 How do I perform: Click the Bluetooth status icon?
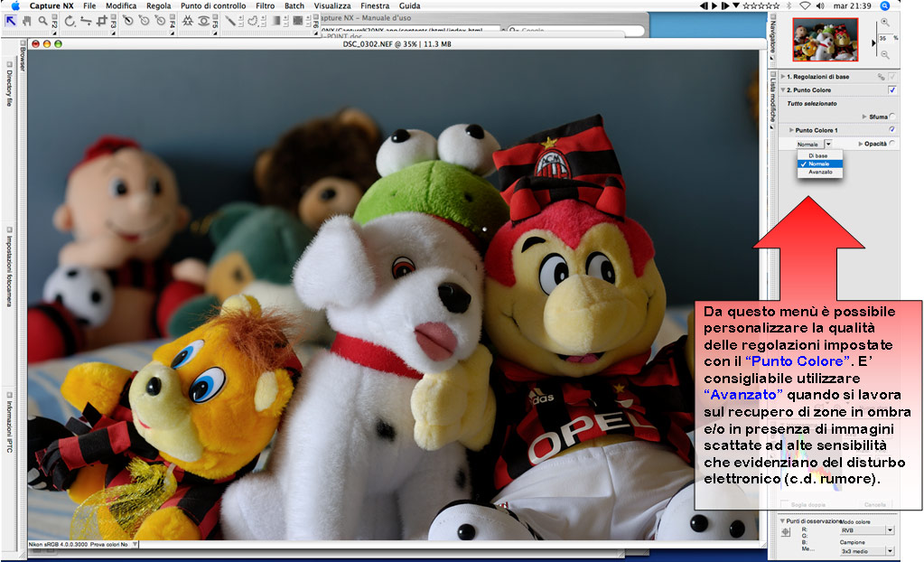tap(789, 6)
